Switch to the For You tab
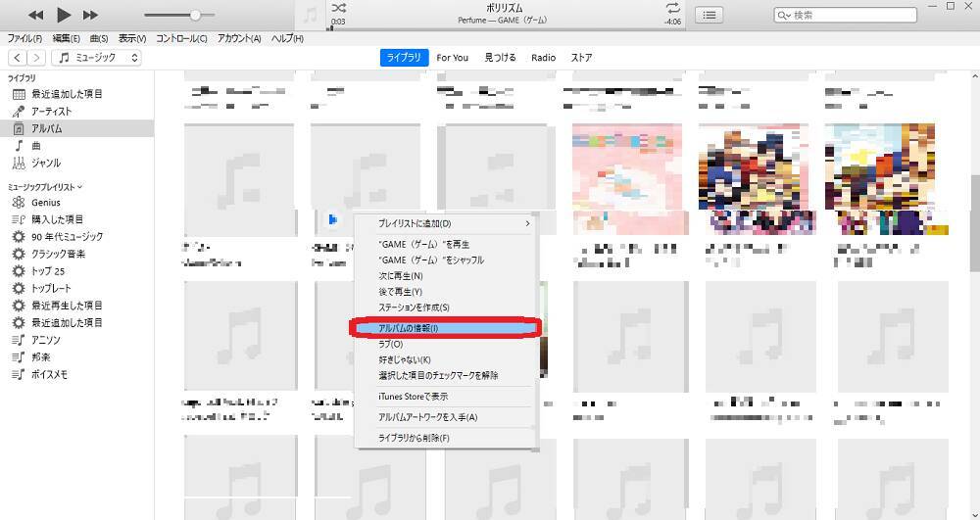The image size is (980, 520). coord(452,58)
